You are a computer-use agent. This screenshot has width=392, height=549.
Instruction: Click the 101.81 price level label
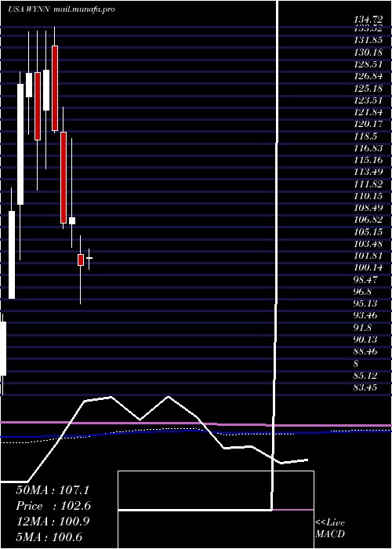click(x=370, y=256)
